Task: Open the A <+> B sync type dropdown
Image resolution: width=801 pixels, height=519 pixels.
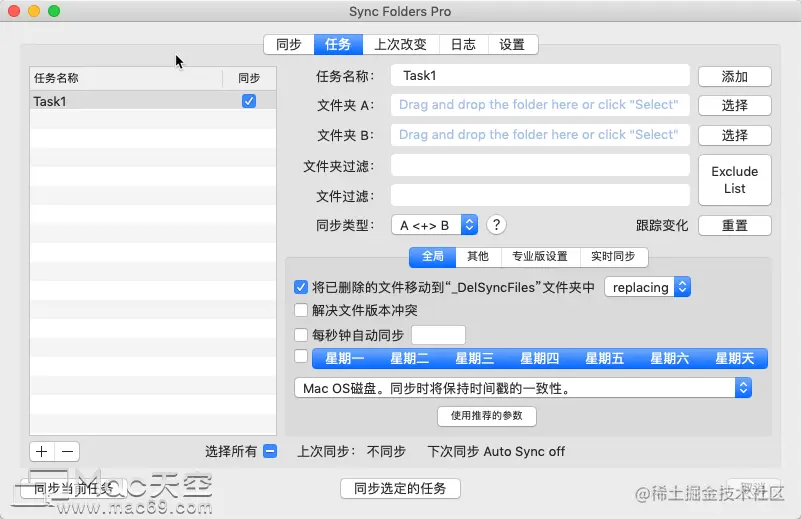Action: point(434,225)
